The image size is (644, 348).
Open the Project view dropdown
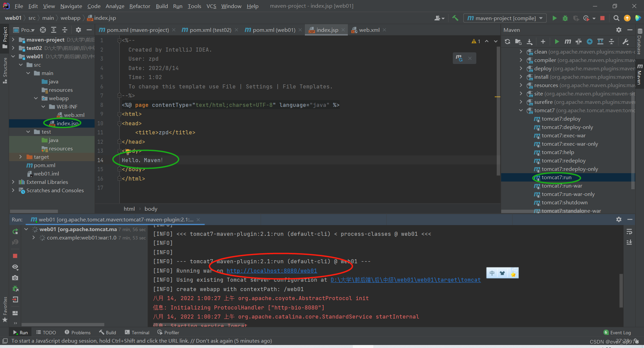[24, 30]
